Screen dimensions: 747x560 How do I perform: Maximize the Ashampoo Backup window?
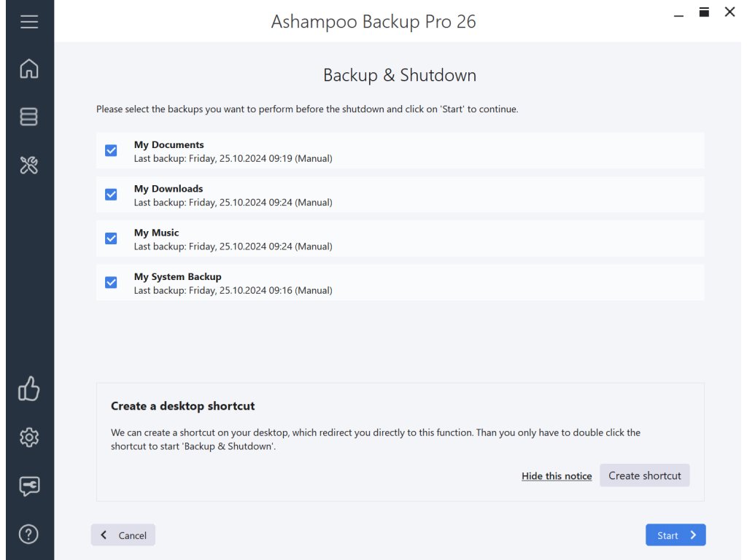point(704,12)
